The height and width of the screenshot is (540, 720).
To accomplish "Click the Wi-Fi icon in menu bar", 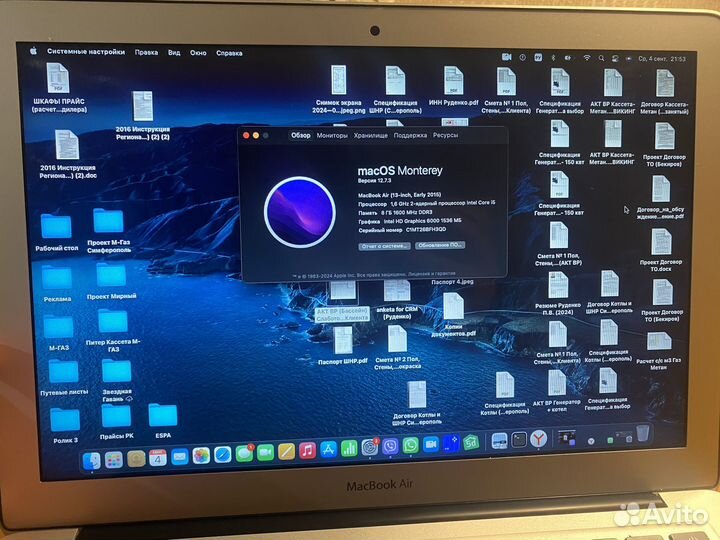I will tap(587, 58).
